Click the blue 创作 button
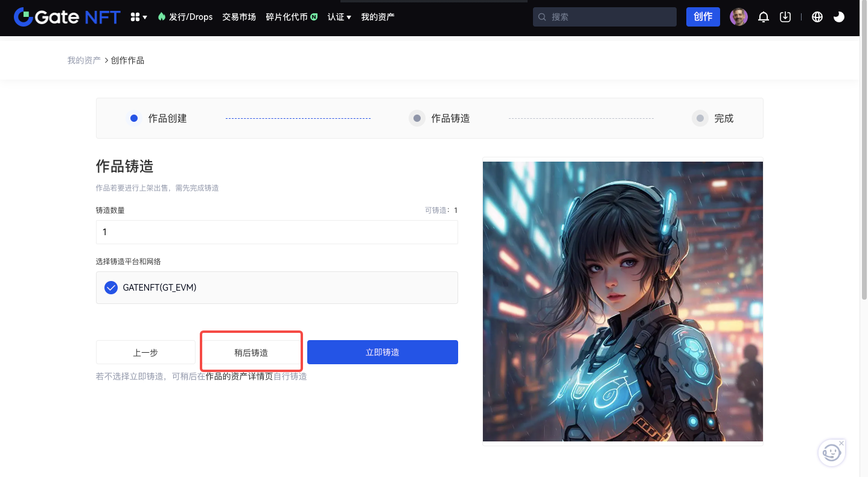This screenshot has width=868, height=477. (703, 17)
